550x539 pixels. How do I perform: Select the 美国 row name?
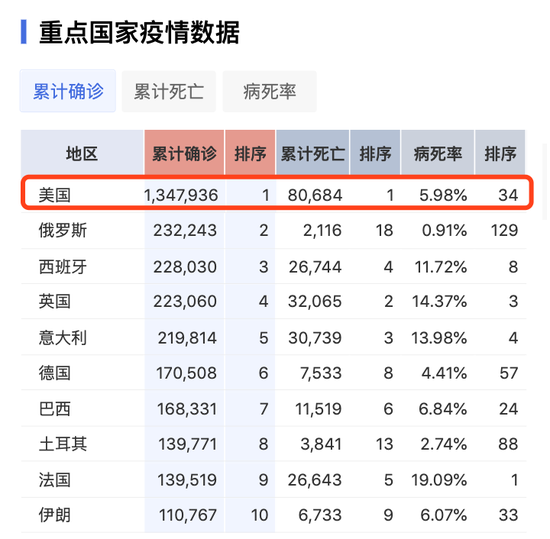(55, 195)
